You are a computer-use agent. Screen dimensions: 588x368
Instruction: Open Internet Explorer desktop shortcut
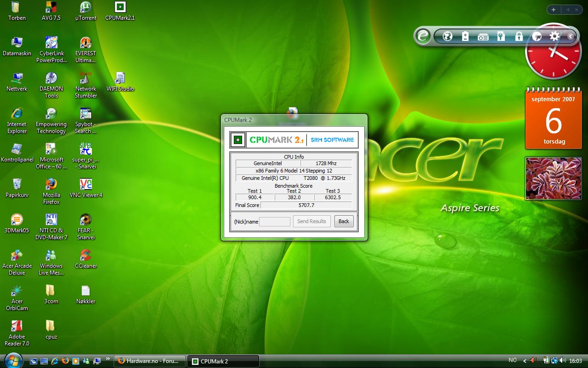point(17,121)
